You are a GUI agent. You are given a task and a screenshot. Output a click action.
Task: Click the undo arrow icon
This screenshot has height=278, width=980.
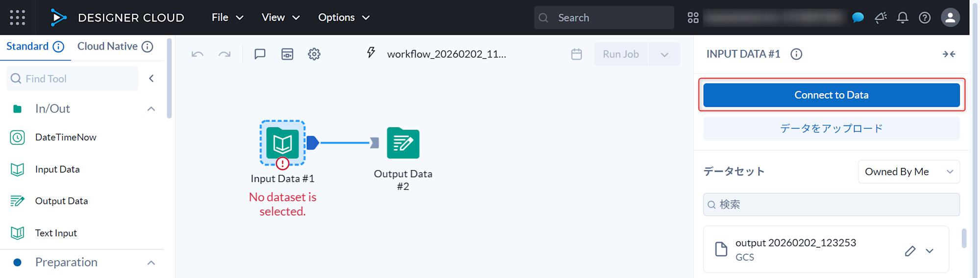tap(197, 54)
